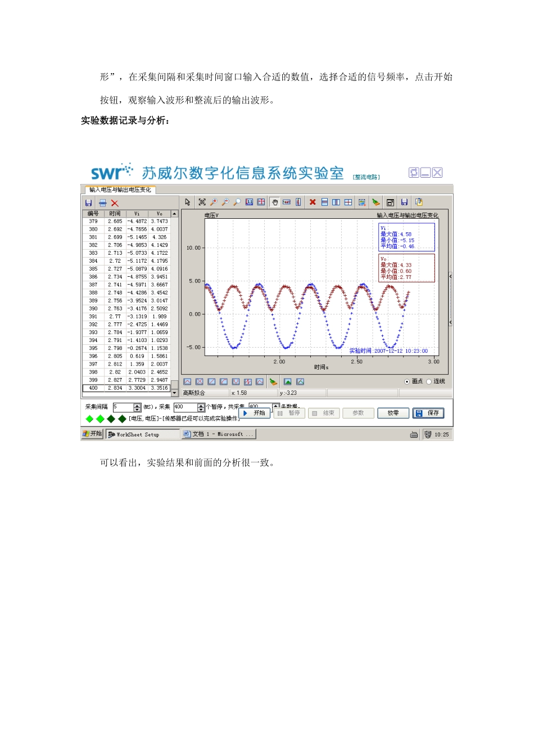This screenshot has height=756, width=534.
Task: Click inside the 采集间隔 input field
Action: (x=123, y=407)
